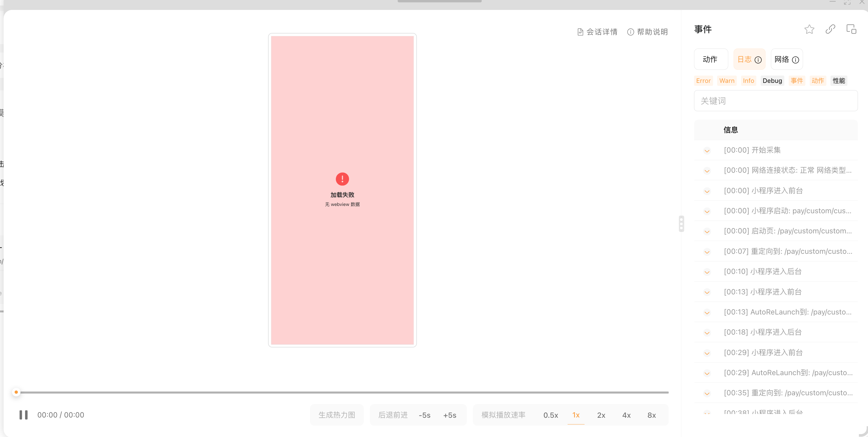Select 2x playback speed
868x437 pixels.
tap(601, 415)
